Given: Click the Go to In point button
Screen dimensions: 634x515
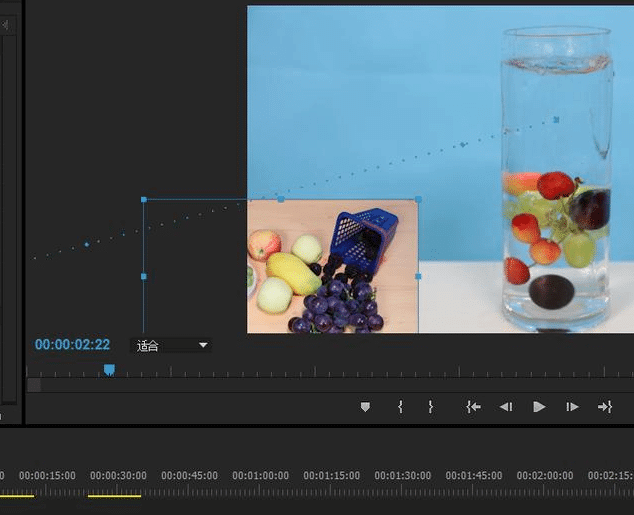Looking at the screenshot, I should tap(473, 407).
